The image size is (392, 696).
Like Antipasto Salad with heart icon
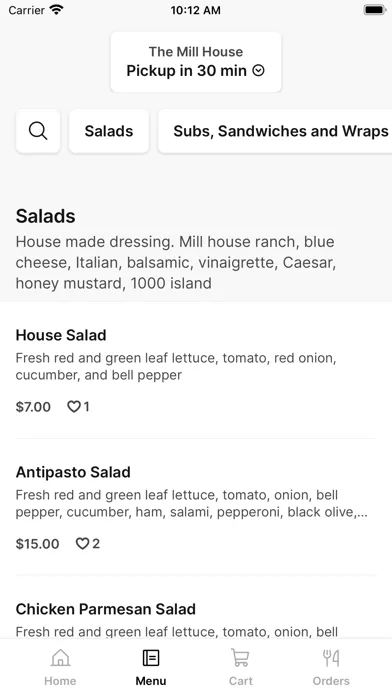click(82, 543)
